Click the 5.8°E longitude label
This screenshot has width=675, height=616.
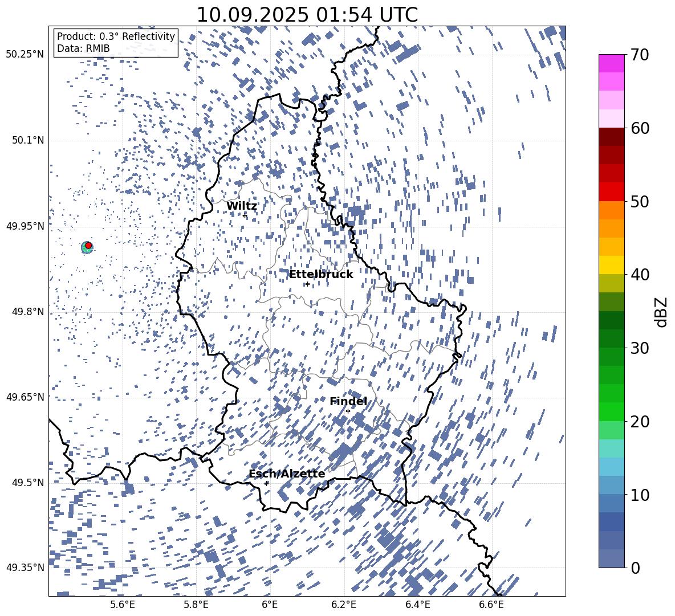point(196,605)
